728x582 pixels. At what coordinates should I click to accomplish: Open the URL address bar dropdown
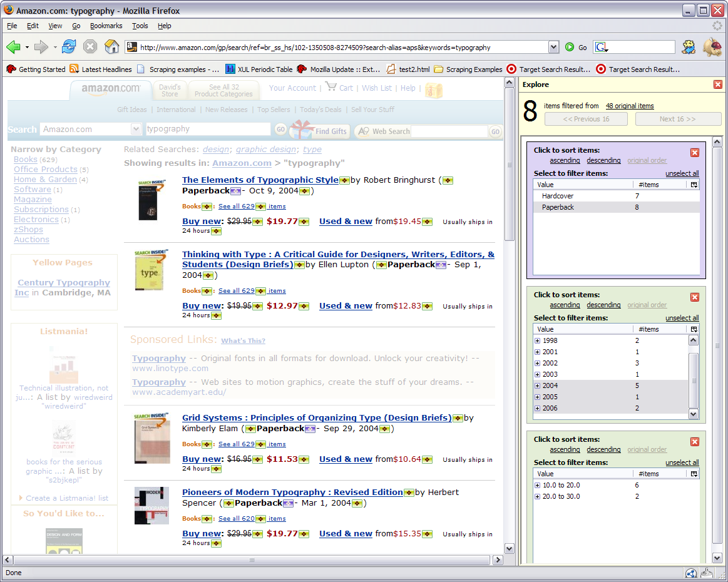coord(553,48)
